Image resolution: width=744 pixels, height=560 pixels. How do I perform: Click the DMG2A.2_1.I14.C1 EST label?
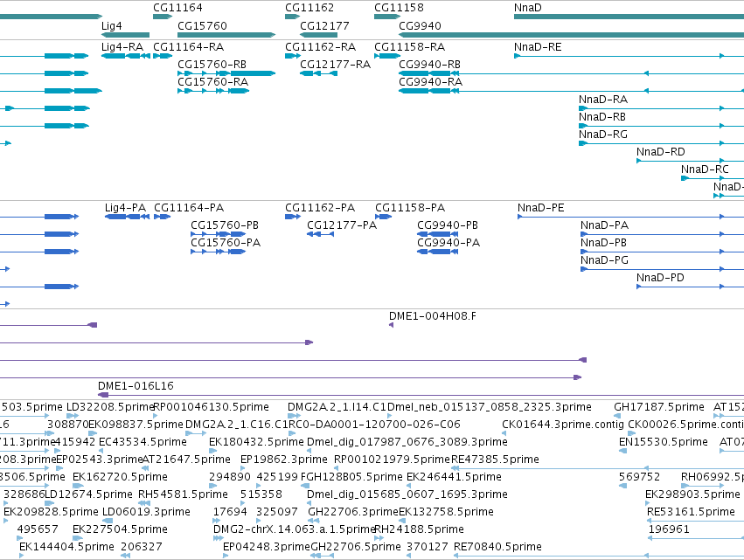pos(337,407)
